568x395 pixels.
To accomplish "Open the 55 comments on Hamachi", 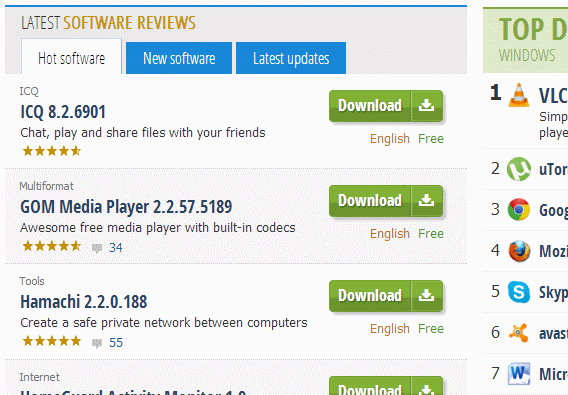I will (116, 343).
